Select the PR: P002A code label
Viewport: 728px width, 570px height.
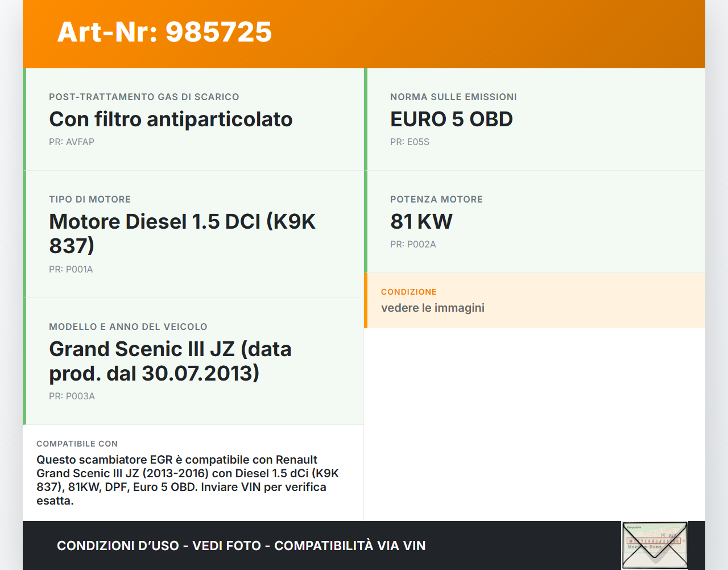[413, 244]
